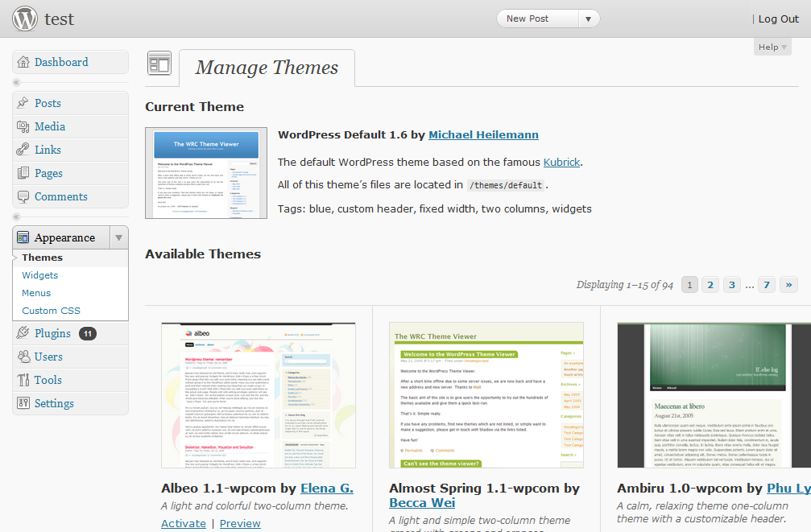Click the Settings sliders icon
This screenshot has height=532, width=811.
click(23, 402)
